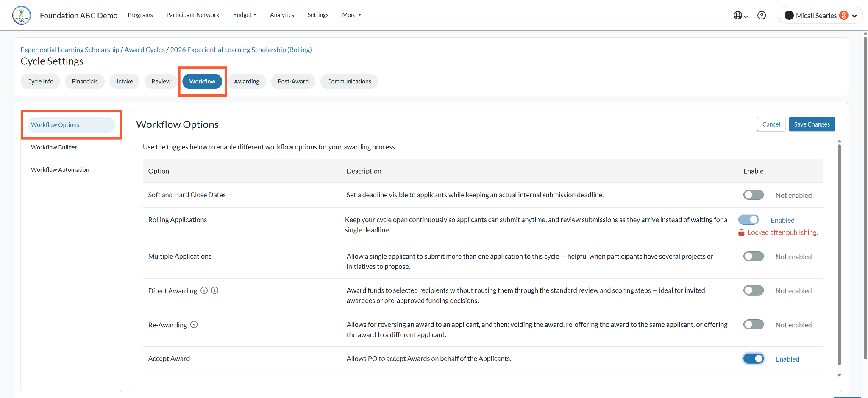Click the Description column header
This screenshot has height=398, width=868.
(x=364, y=171)
